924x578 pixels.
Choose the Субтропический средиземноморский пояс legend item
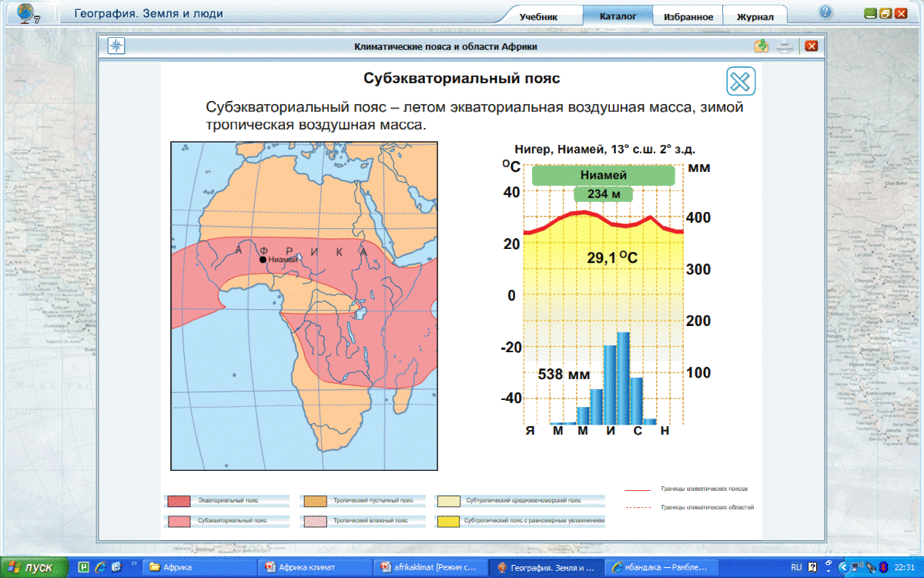[520, 500]
